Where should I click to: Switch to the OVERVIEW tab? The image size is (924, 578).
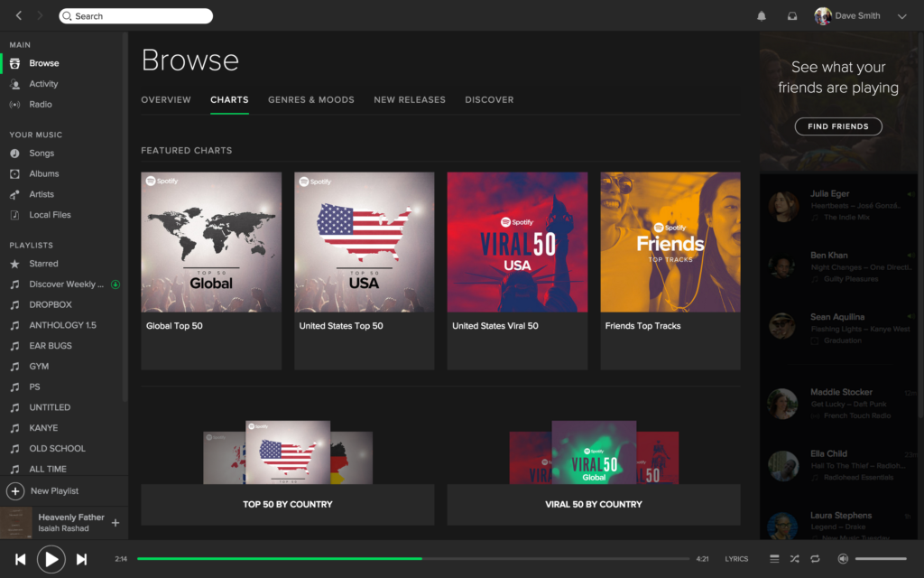click(x=166, y=99)
